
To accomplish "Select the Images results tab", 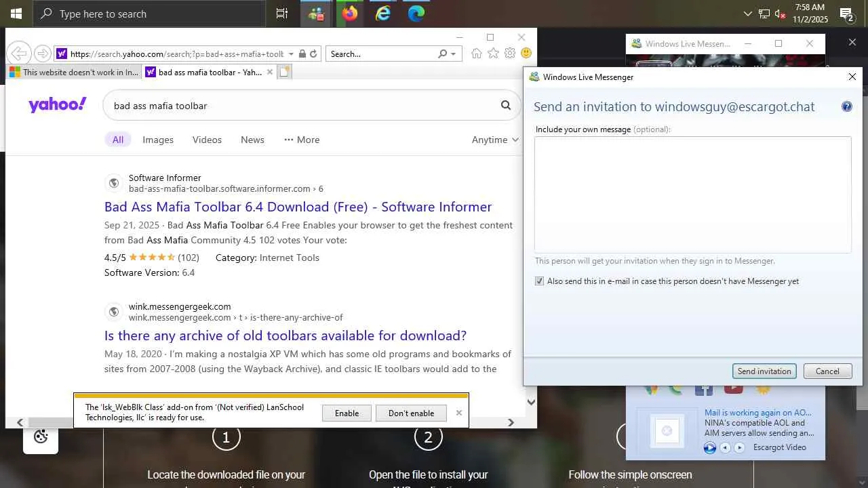I will point(158,140).
